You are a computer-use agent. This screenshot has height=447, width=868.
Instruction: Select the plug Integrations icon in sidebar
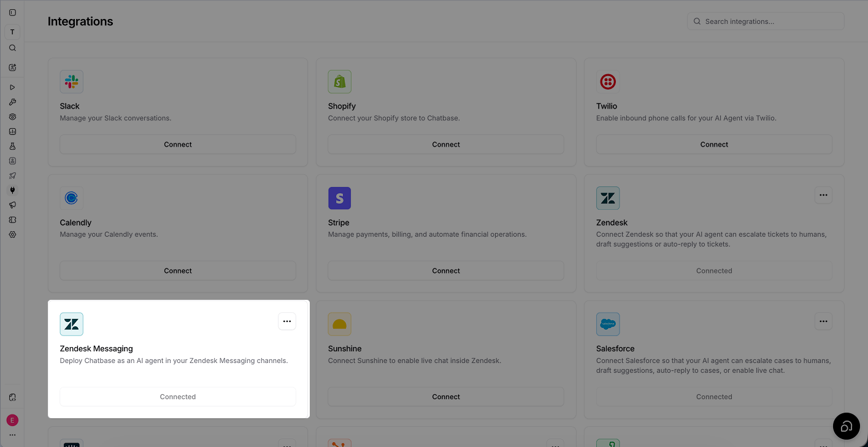[x=12, y=191]
